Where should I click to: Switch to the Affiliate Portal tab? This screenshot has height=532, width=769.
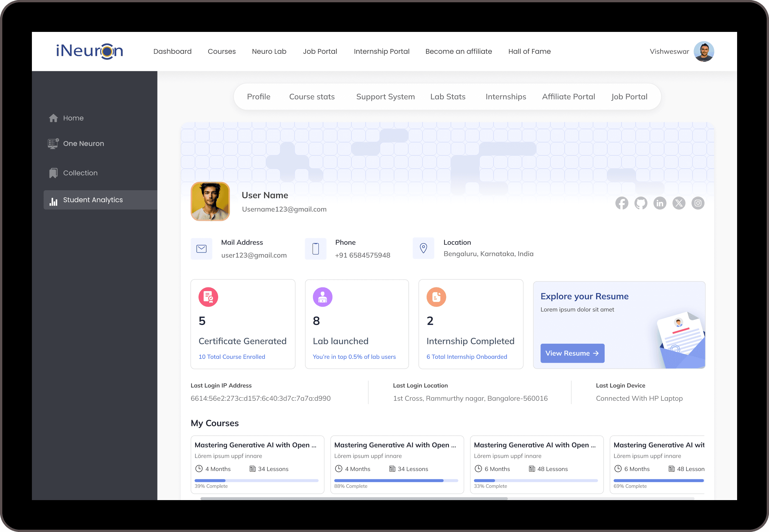568,97
